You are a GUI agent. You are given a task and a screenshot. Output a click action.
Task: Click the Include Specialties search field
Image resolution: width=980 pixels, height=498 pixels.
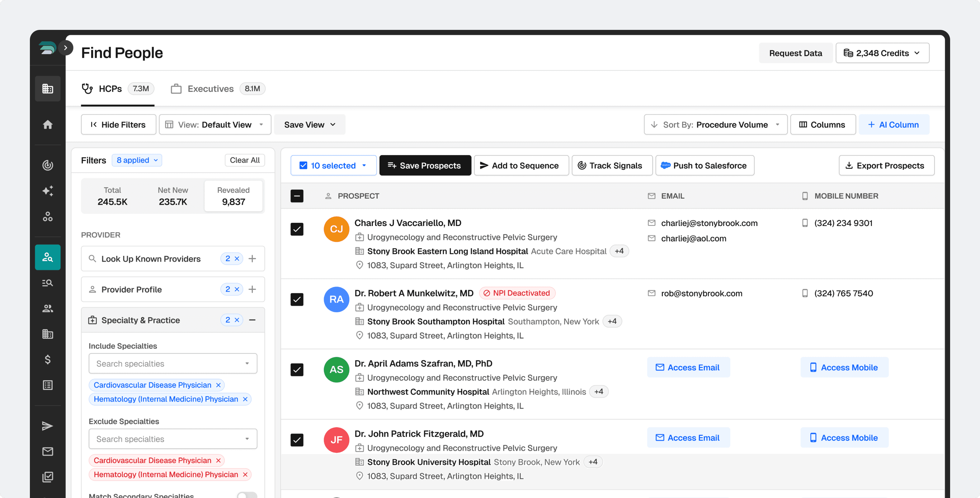point(173,363)
